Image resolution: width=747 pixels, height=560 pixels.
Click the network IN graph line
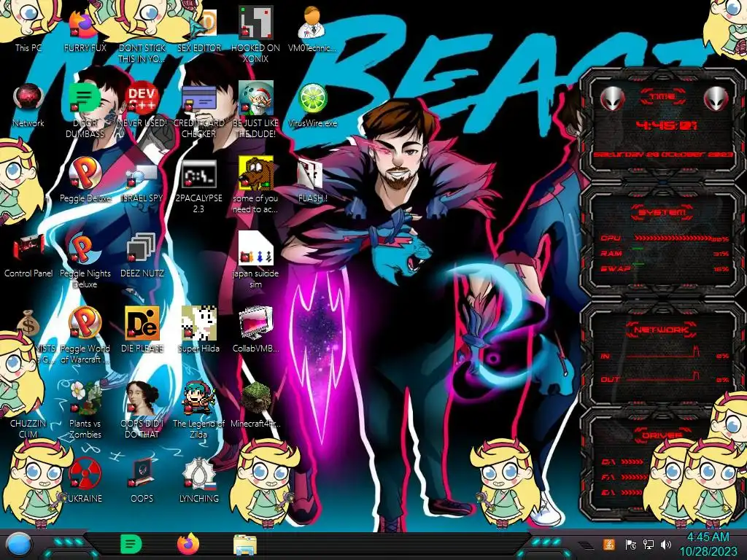(663, 354)
